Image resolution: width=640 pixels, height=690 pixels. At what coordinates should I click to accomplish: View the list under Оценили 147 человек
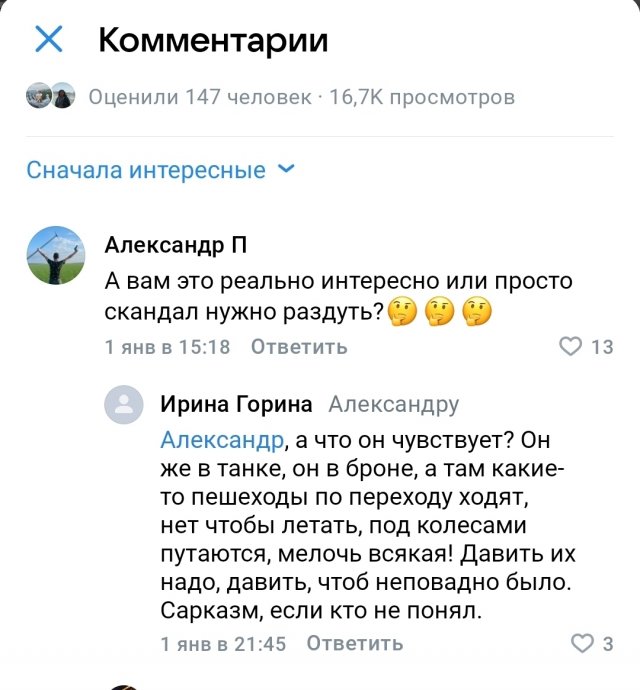click(200, 97)
